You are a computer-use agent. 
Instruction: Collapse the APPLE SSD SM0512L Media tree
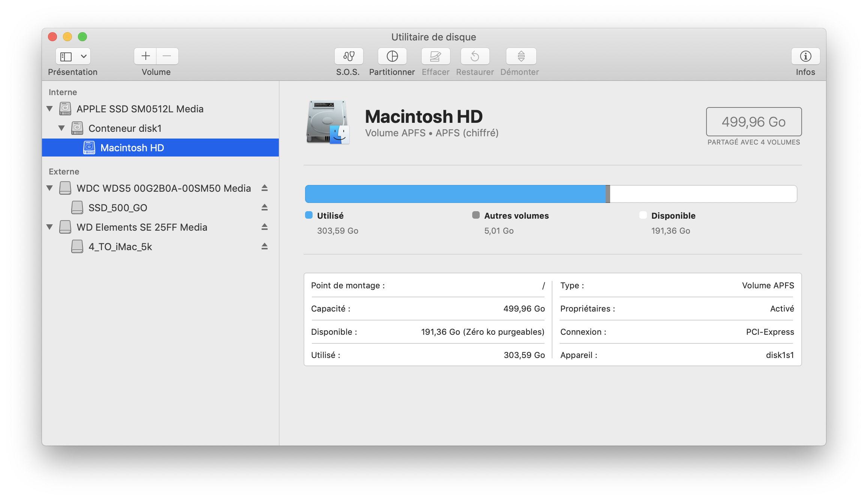(x=49, y=109)
